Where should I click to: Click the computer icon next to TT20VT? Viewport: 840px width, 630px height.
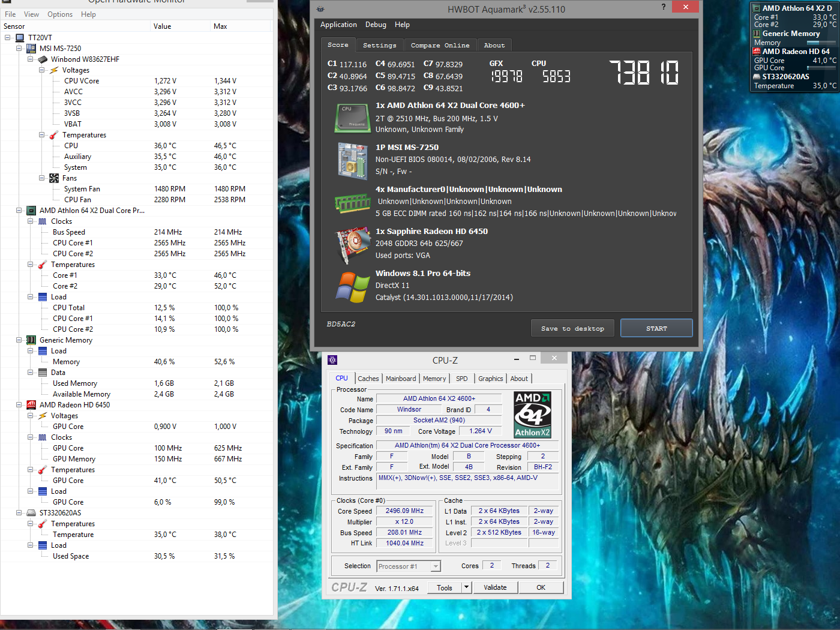(x=20, y=38)
